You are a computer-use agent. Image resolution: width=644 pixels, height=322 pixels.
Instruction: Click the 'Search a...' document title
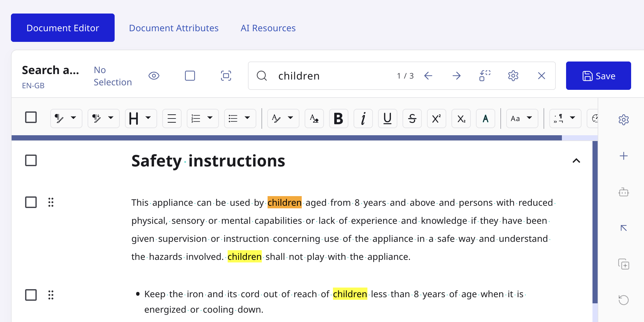coord(51,70)
